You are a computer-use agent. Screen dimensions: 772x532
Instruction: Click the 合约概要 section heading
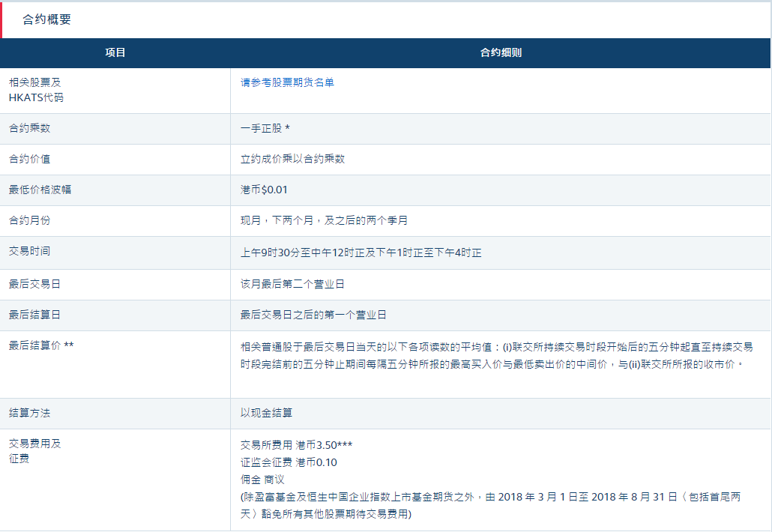[46, 19]
